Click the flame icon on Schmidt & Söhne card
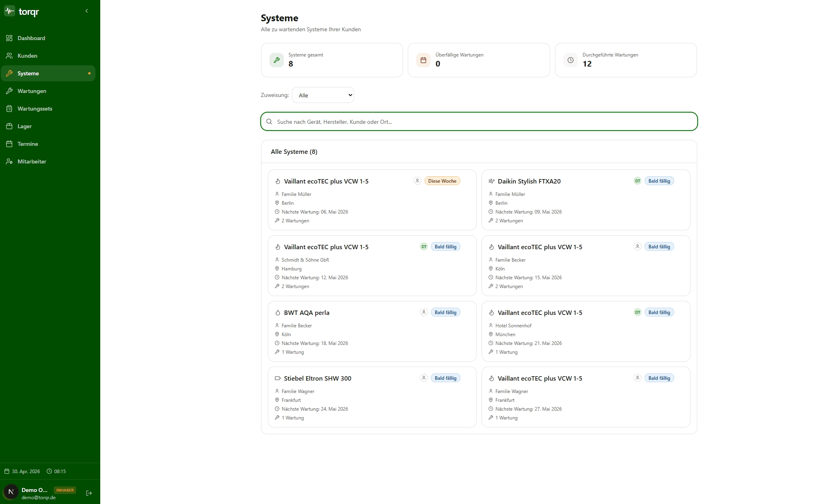The width and height of the screenshot is (824, 504). pyautogui.click(x=277, y=247)
